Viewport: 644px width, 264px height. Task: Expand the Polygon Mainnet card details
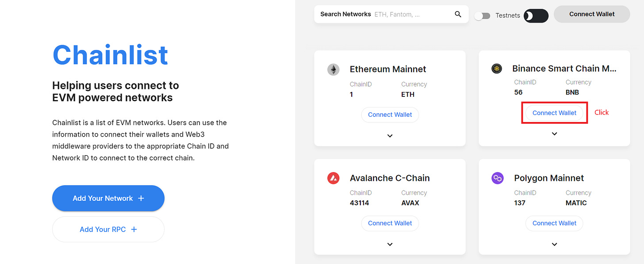pyautogui.click(x=554, y=244)
